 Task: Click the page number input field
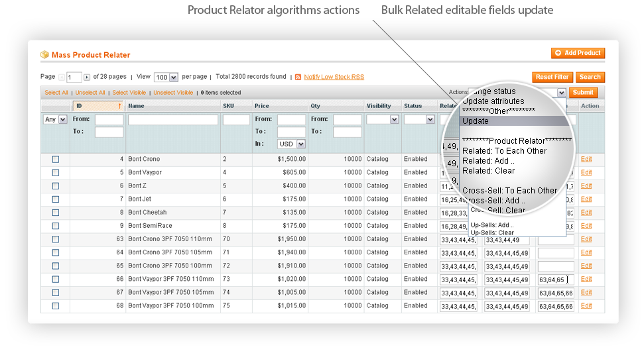[74, 77]
